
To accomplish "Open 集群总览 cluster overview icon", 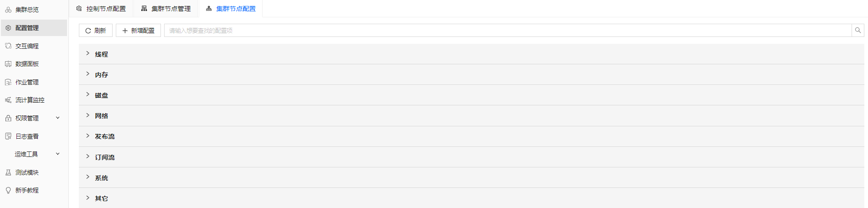I will (x=8, y=10).
